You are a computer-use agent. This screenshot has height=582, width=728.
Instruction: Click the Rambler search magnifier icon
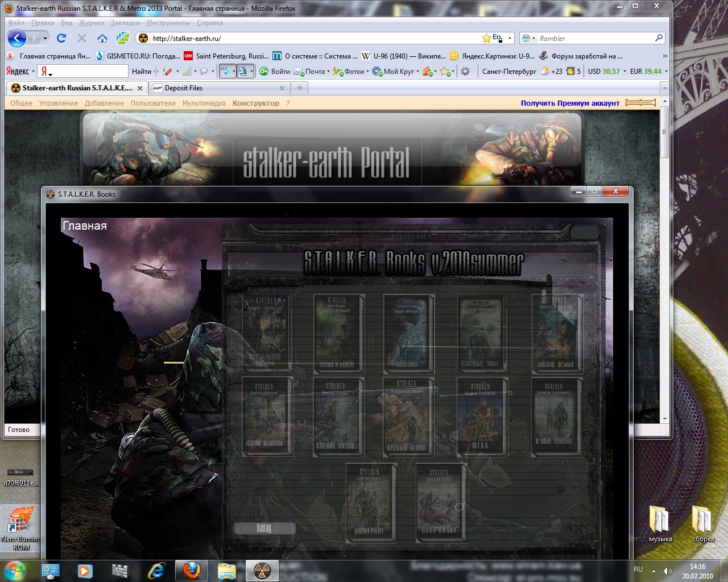[x=659, y=38]
